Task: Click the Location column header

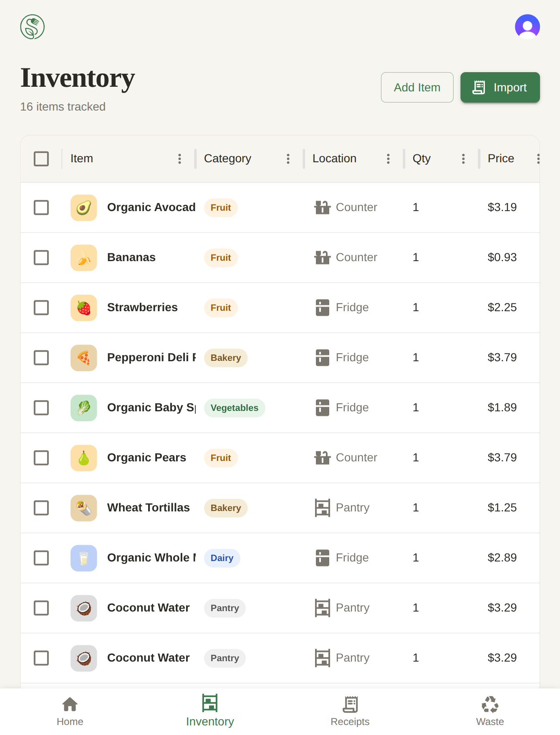Action: coord(334,159)
